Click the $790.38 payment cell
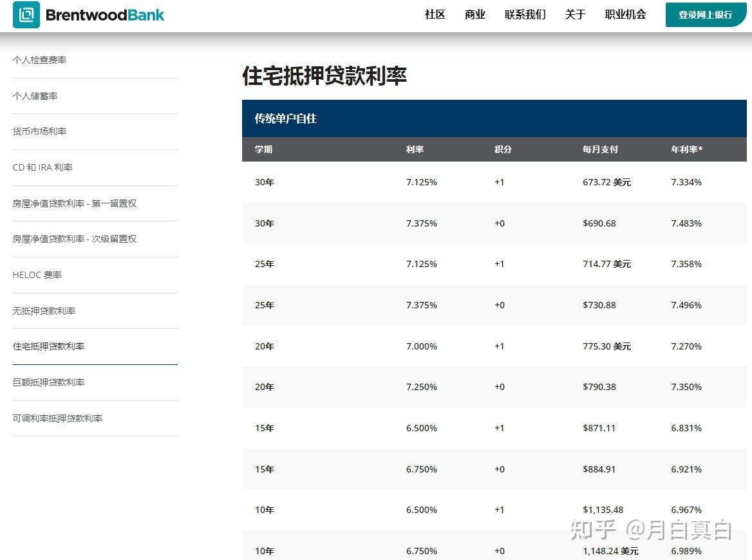 pos(599,387)
